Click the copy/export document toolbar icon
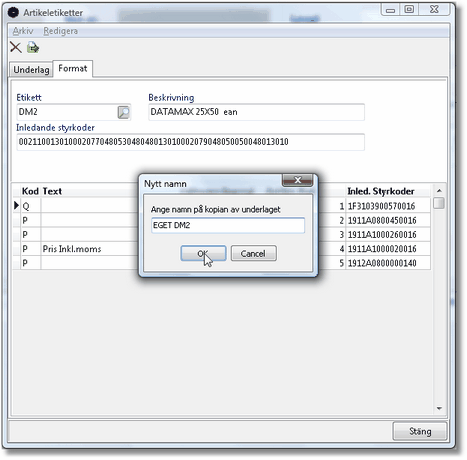This screenshot has height=460, width=467. (33, 48)
